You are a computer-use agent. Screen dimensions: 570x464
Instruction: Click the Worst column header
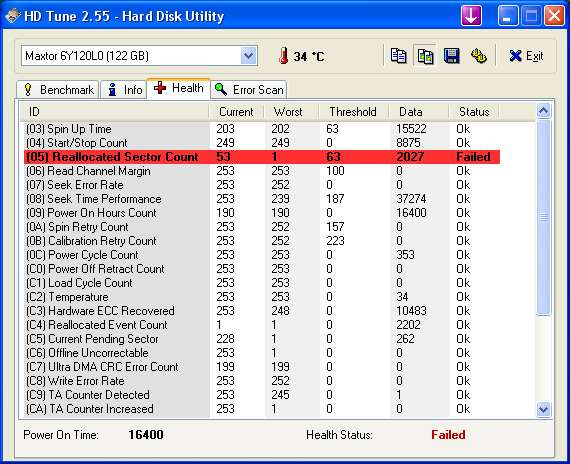tap(291, 112)
